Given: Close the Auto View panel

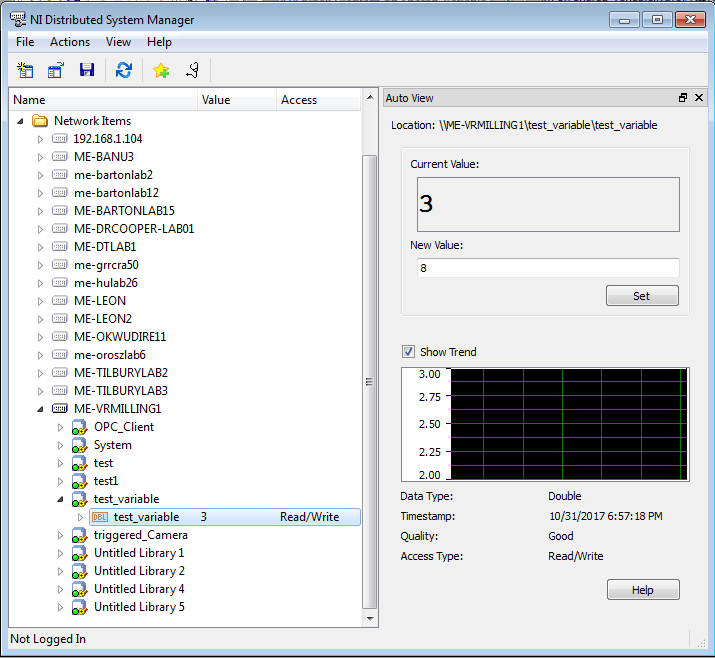Looking at the screenshot, I should click(x=699, y=98).
